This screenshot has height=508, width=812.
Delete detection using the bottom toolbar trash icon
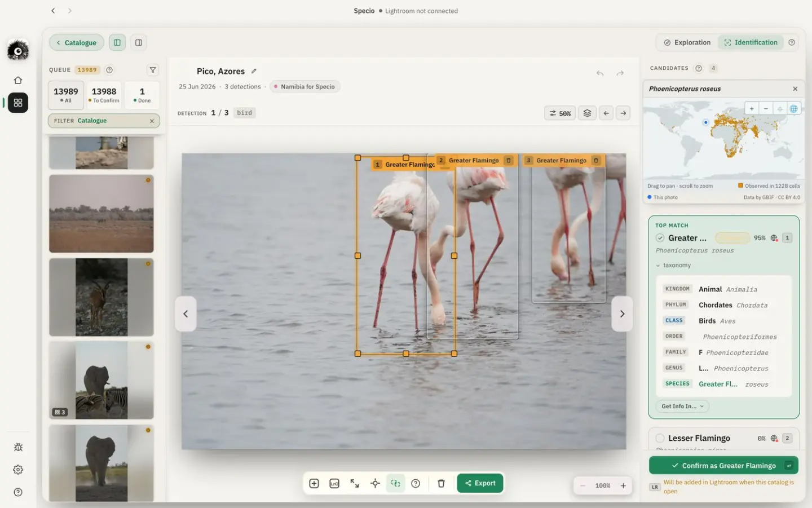pos(442,483)
